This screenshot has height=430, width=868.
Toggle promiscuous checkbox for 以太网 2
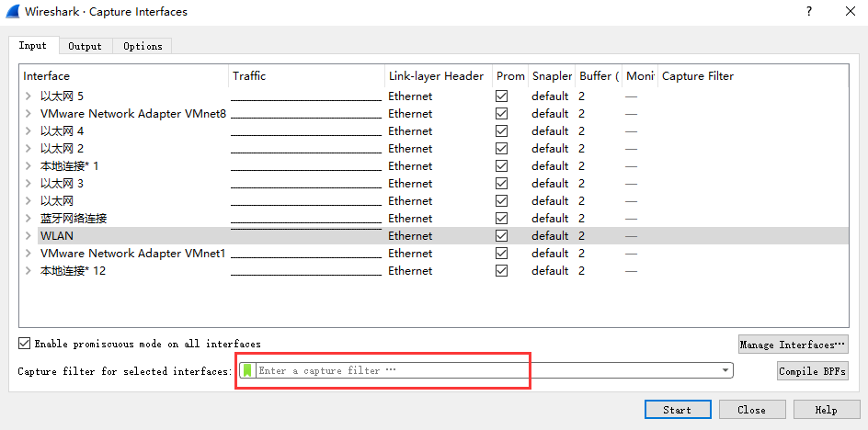(x=501, y=148)
